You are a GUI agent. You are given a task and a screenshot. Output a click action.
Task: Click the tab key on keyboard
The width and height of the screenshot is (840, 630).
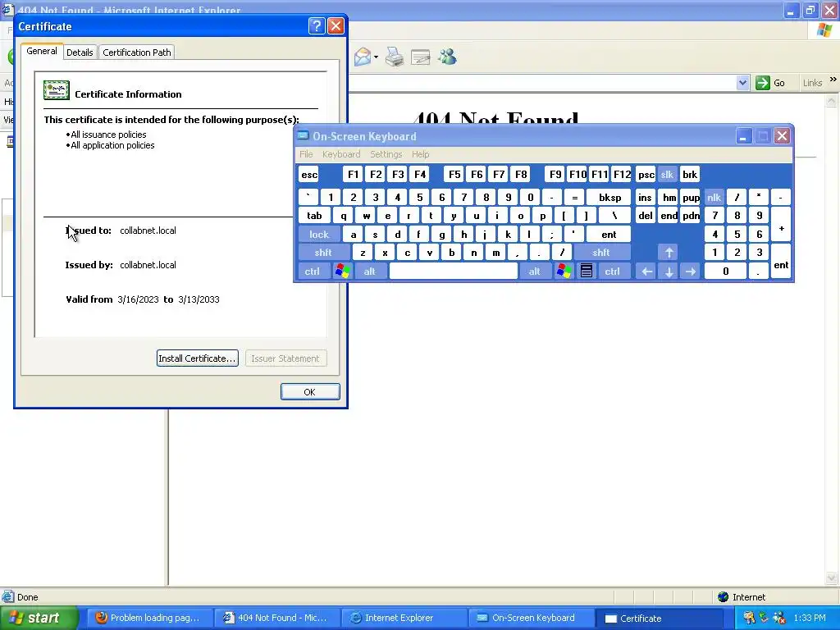(x=314, y=216)
